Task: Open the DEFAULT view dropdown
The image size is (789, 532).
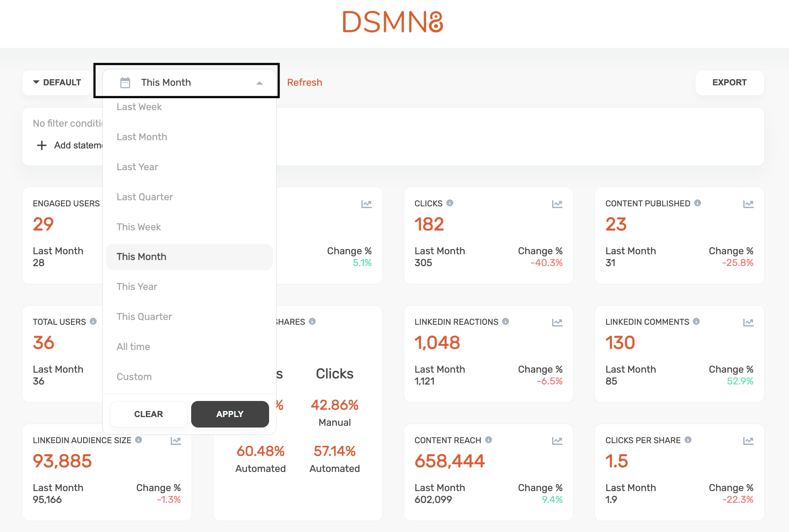Action: pos(57,82)
